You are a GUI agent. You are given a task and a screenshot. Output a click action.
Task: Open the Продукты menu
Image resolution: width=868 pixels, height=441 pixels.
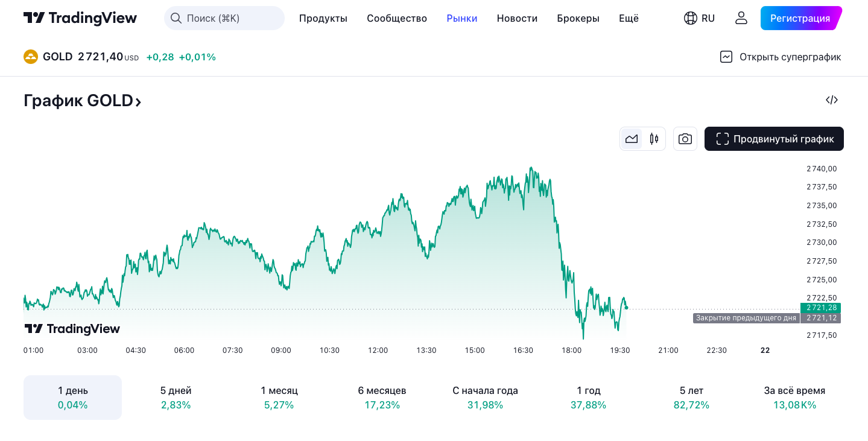pyautogui.click(x=323, y=18)
